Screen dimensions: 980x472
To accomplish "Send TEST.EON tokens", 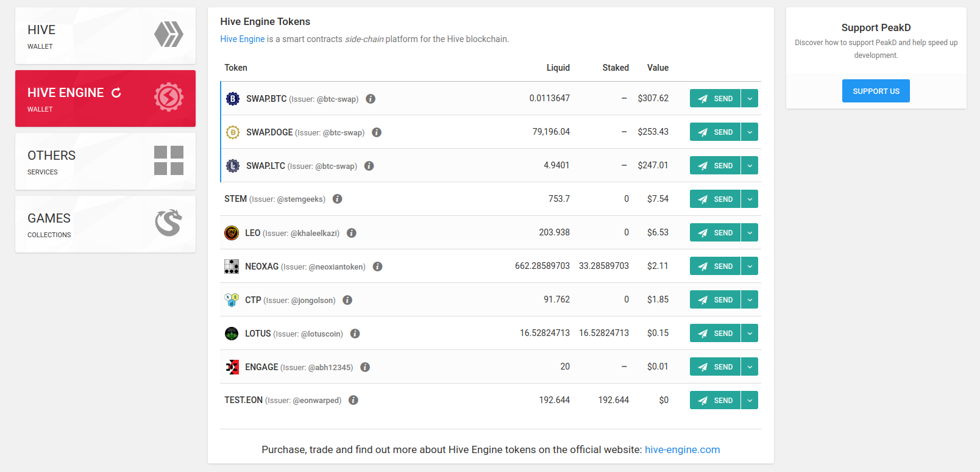I will [715, 400].
